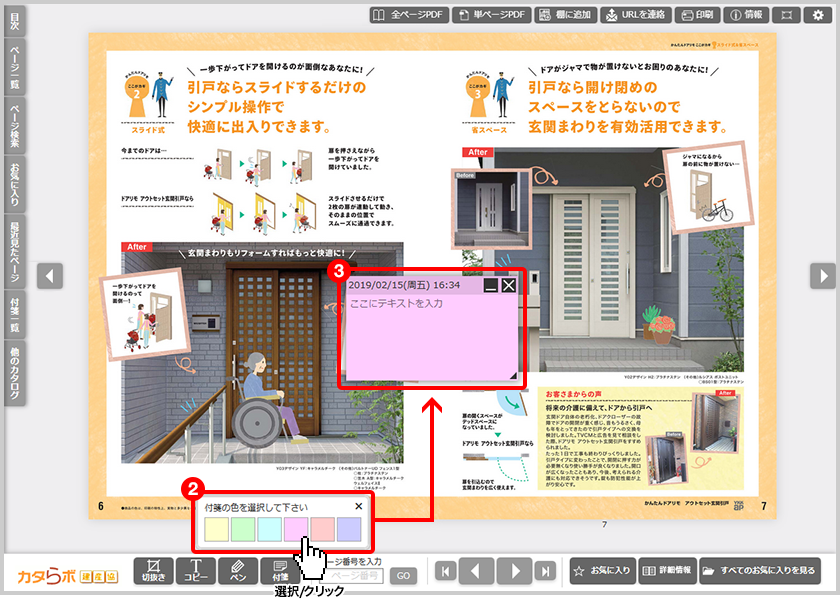840x605 pixels.
Task: Open the settings gear icon
Action: tap(819, 15)
